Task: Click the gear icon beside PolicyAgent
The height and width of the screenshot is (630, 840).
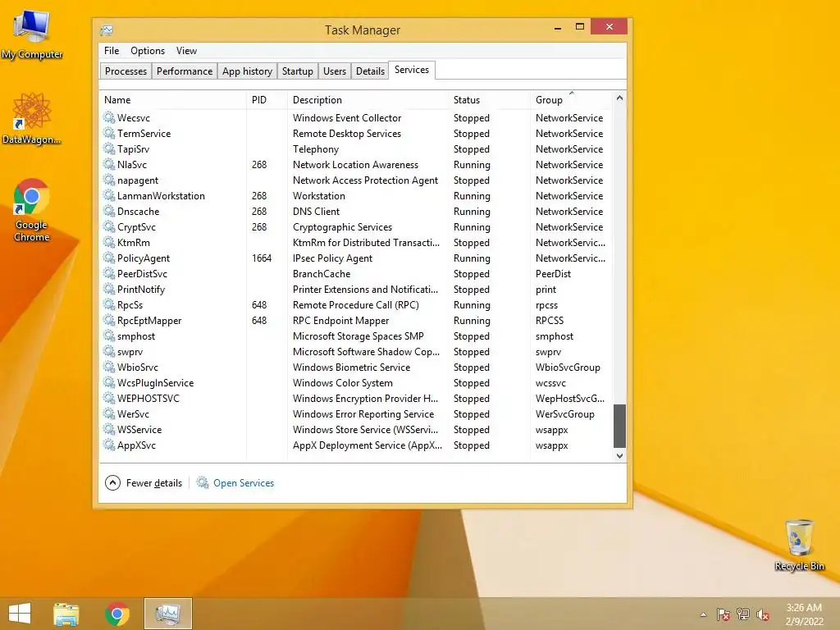Action: tap(109, 257)
